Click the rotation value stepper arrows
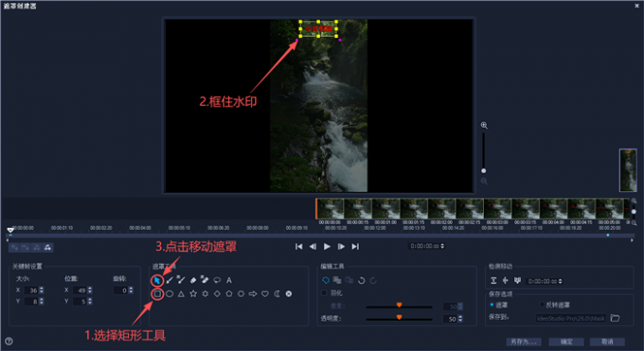This screenshot has height=351, width=644. [x=131, y=290]
